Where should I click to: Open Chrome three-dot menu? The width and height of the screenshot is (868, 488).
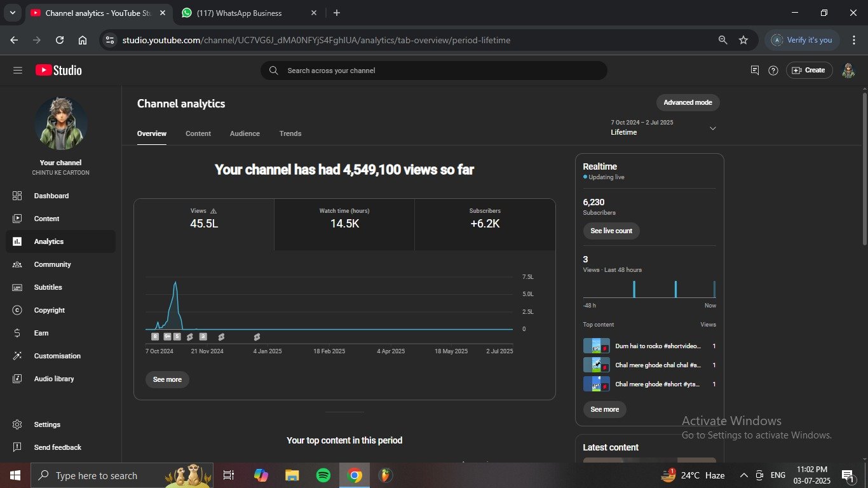pos(853,40)
